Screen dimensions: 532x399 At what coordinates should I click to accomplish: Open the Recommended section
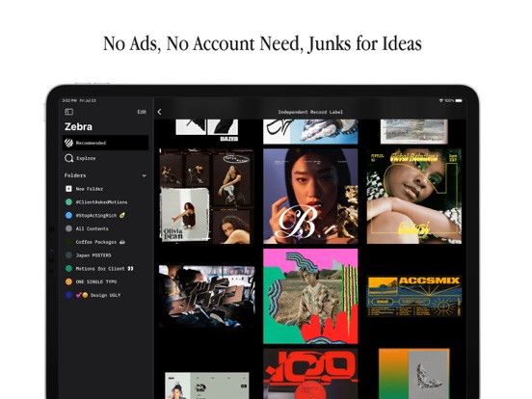point(105,143)
